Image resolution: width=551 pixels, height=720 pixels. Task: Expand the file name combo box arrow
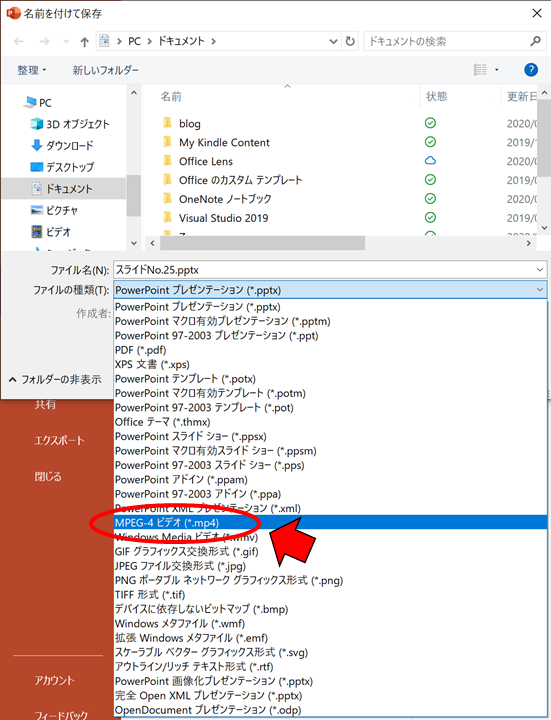[x=540, y=270]
